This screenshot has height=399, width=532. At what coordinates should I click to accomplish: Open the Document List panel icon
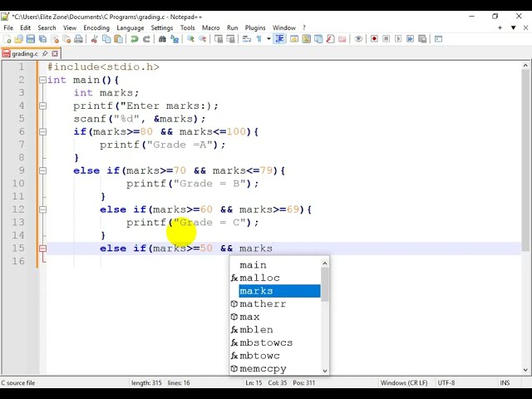[318, 39]
